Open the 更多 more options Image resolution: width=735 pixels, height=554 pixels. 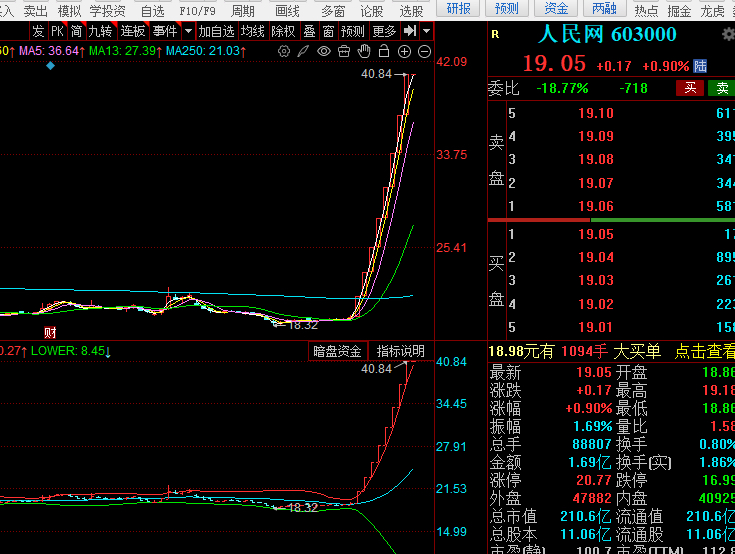384,31
